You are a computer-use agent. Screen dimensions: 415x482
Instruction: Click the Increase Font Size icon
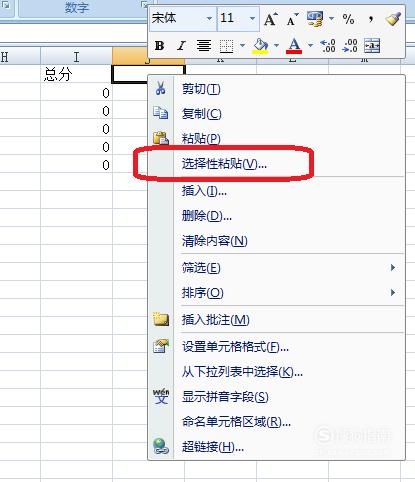point(270,19)
